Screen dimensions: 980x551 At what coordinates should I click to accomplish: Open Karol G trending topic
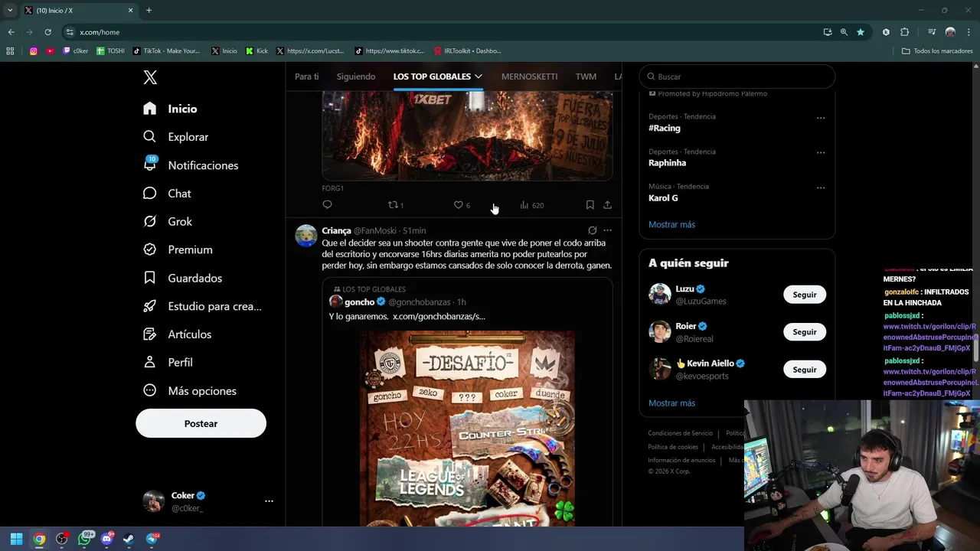click(x=663, y=198)
